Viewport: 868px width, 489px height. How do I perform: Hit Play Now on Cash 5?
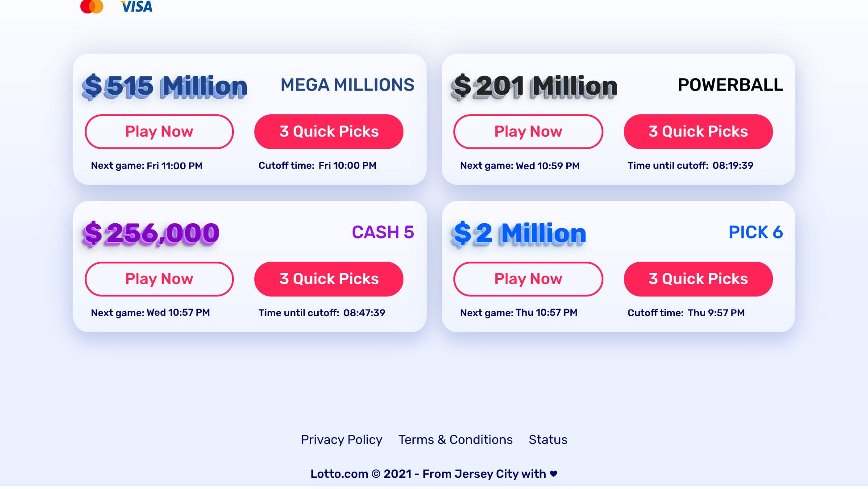click(x=159, y=279)
